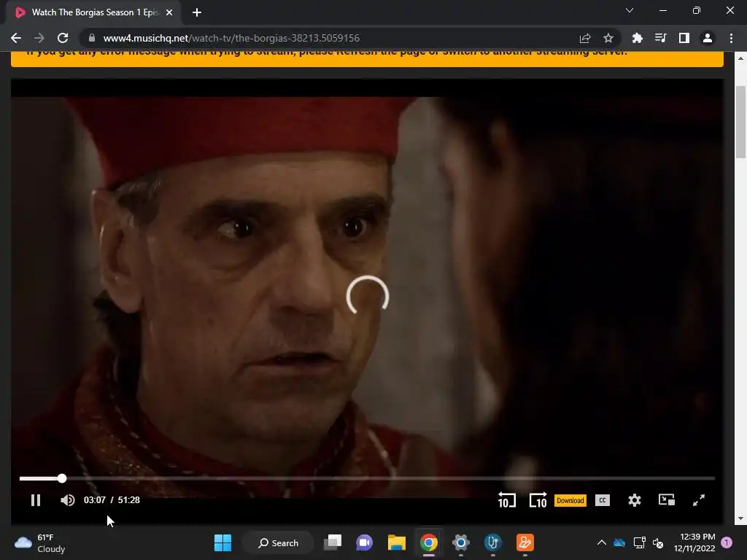Click the 51:28 total duration text

128,500
